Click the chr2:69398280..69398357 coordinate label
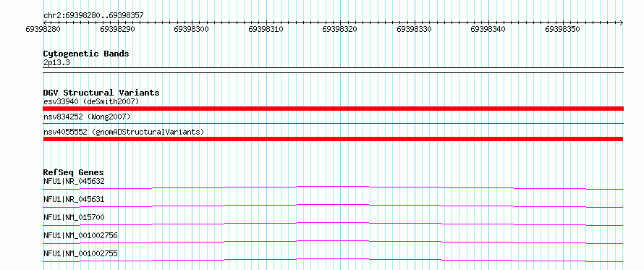The width and height of the screenshot is (644, 270). [93, 16]
